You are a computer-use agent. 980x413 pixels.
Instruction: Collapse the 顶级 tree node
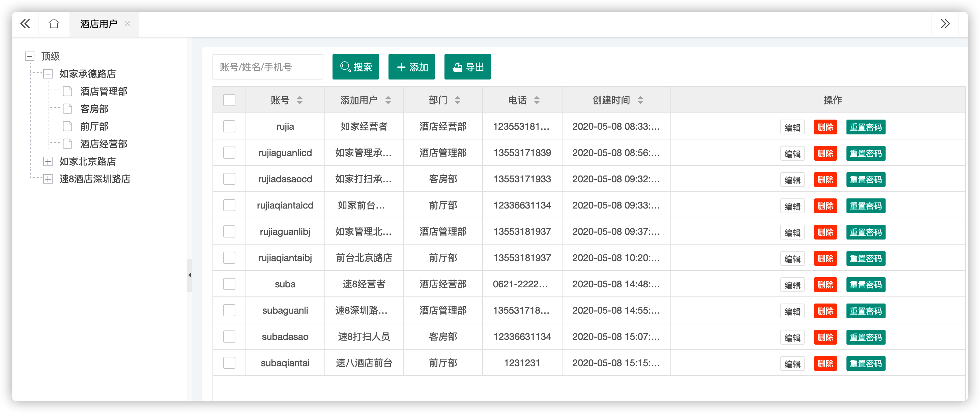30,56
